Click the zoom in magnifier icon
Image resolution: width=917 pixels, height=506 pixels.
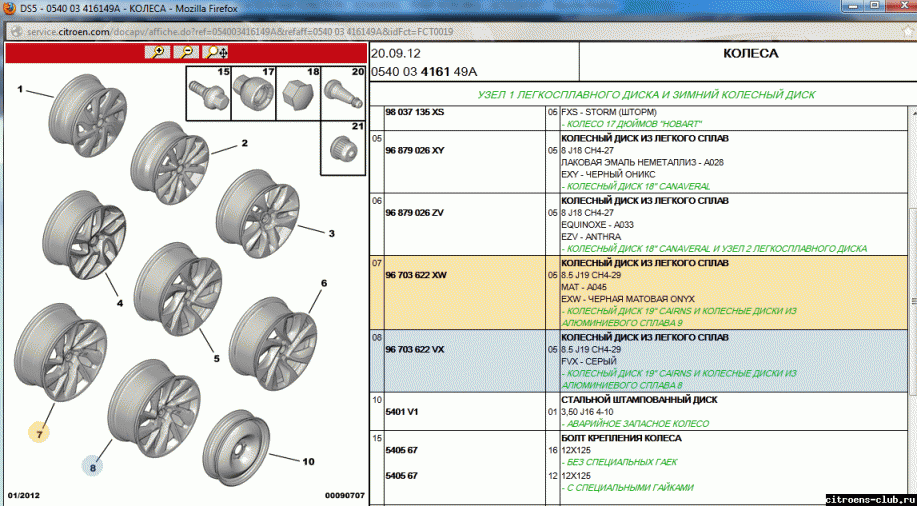tap(158, 53)
